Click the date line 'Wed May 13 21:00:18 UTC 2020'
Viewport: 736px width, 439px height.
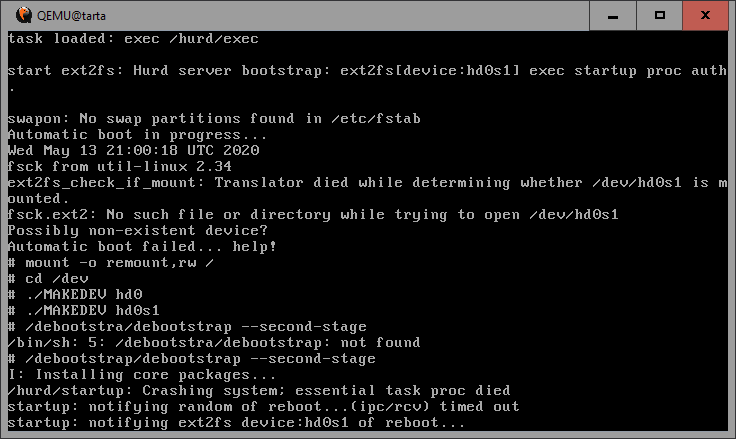coord(133,150)
